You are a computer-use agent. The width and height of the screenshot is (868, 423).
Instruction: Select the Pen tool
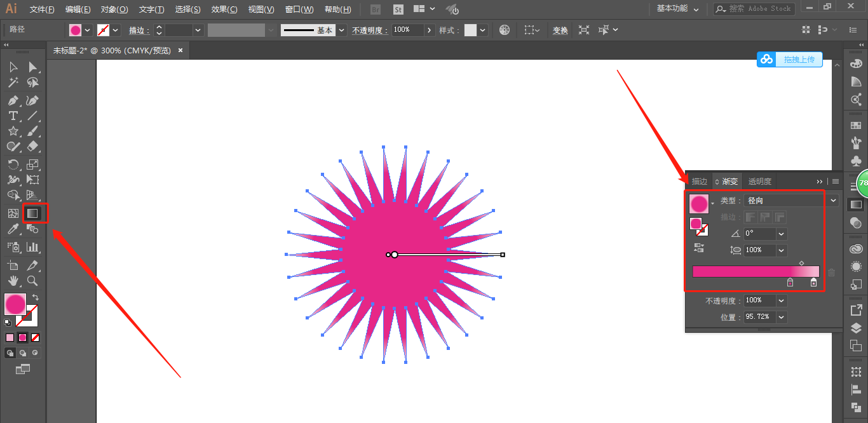click(13, 101)
